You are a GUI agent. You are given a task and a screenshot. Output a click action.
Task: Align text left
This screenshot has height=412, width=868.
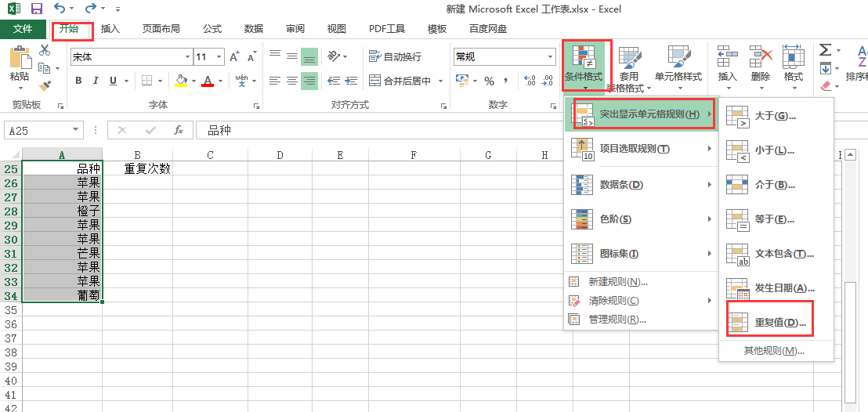(274, 81)
